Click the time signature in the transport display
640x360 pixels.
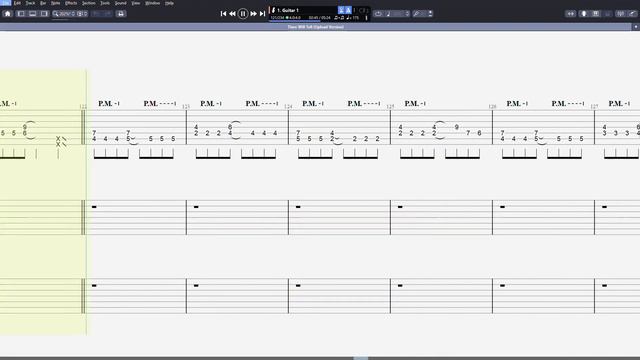coord(294,18)
